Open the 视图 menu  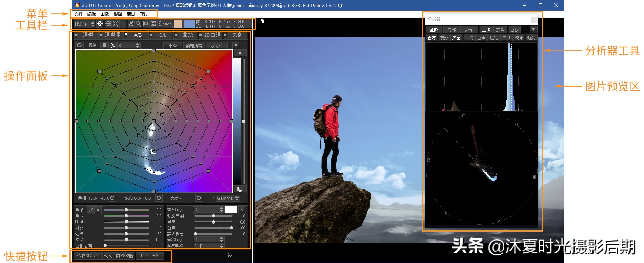(x=118, y=14)
